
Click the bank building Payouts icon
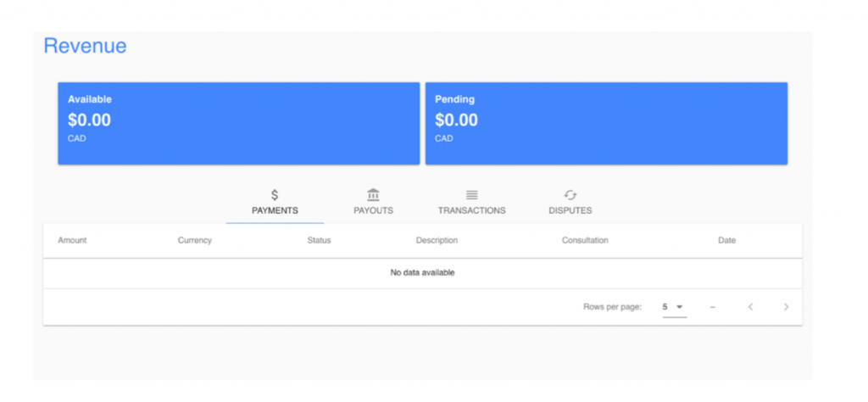pos(373,195)
